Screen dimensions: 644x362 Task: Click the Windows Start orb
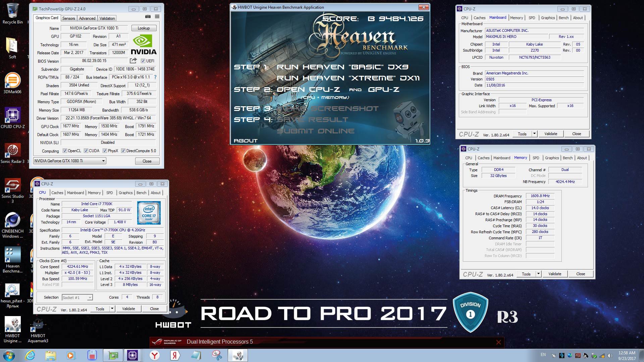coord(9,355)
